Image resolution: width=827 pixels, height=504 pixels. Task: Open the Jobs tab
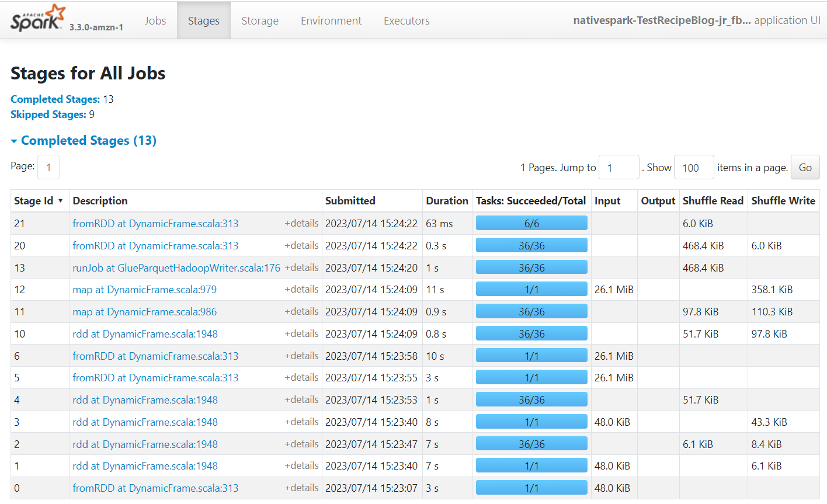pos(155,20)
